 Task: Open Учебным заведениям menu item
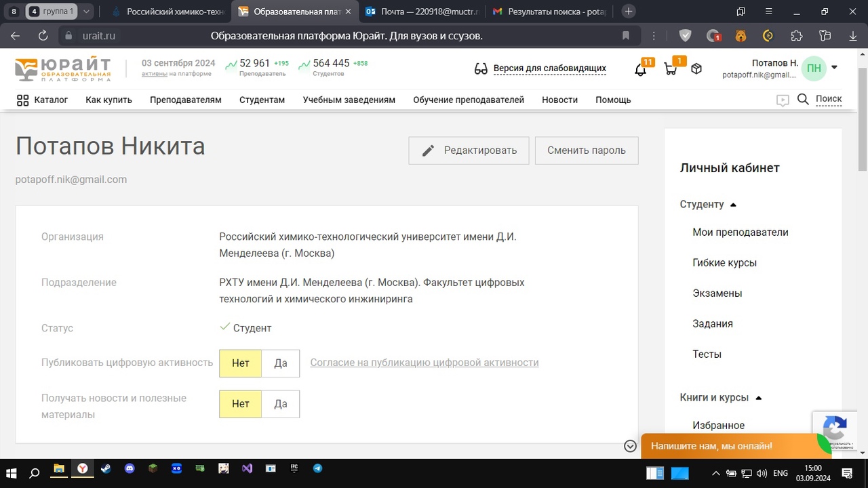349,100
